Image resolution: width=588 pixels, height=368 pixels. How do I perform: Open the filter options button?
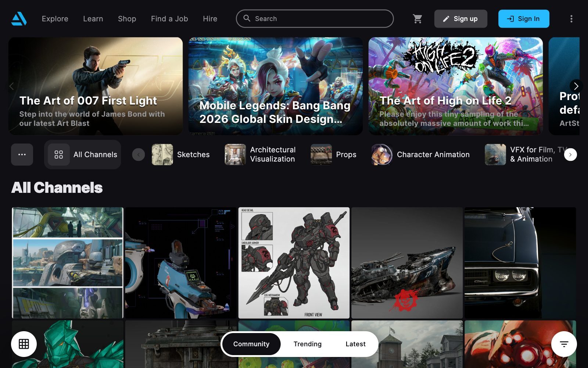pos(564,344)
